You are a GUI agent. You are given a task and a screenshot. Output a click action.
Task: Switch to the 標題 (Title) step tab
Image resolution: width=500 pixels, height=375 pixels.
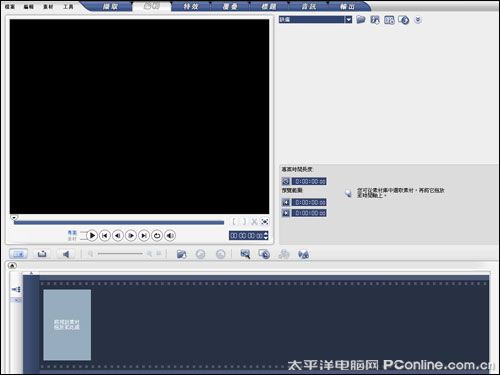pos(269,6)
